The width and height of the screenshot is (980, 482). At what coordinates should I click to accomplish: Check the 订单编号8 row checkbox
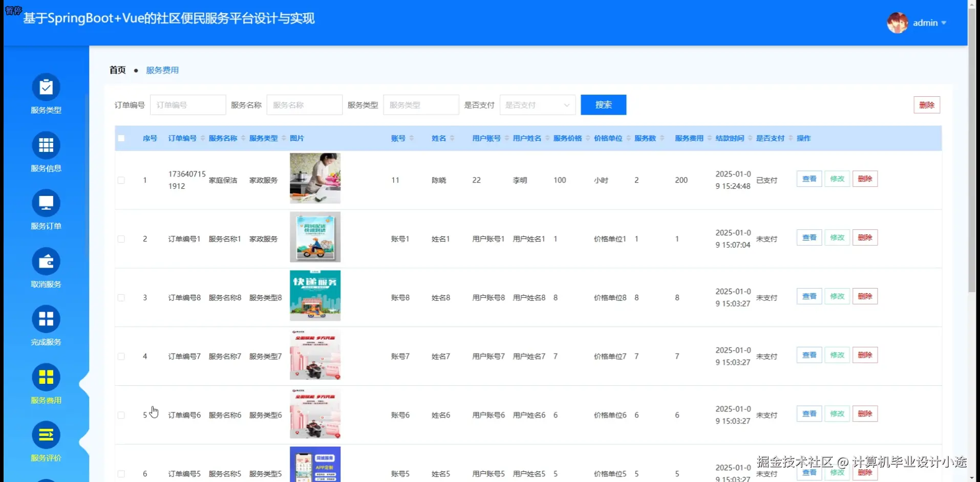point(121,298)
